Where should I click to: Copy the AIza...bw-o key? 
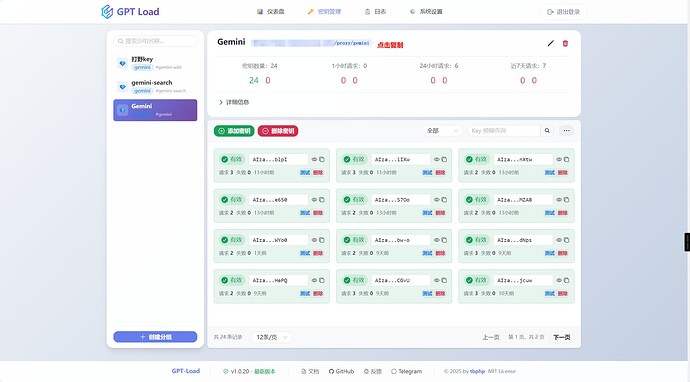tap(444, 240)
